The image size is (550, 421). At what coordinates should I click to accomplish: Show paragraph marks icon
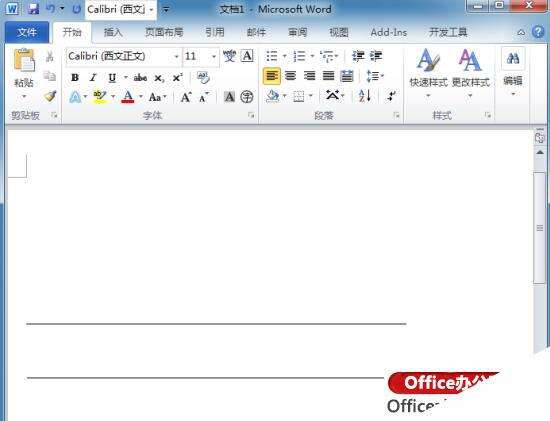[391, 96]
